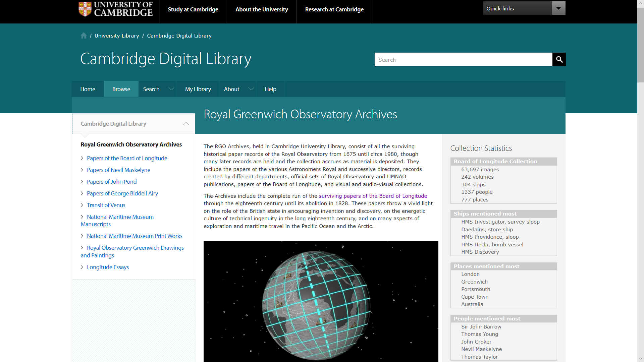Click 'Thomas Taylor' in people list
The image size is (644, 362).
pyautogui.click(x=479, y=357)
